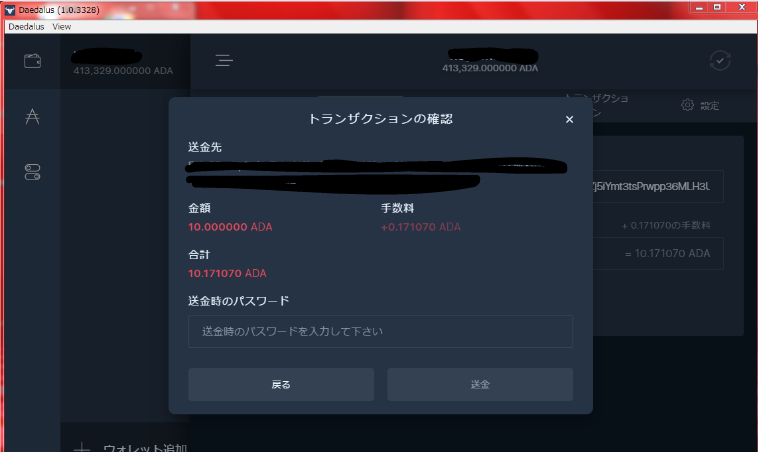
Task: Open the ADA redemption icon in sidebar
Action: (x=32, y=117)
